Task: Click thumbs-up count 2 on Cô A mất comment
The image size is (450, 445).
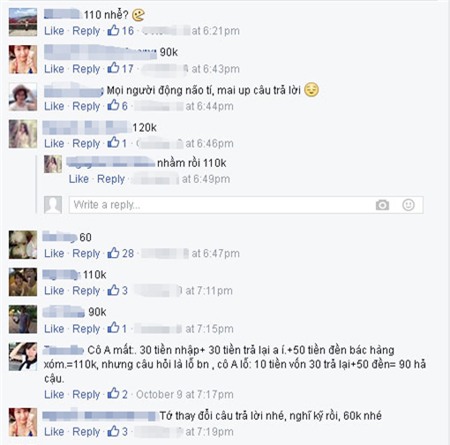Action: tap(118, 394)
